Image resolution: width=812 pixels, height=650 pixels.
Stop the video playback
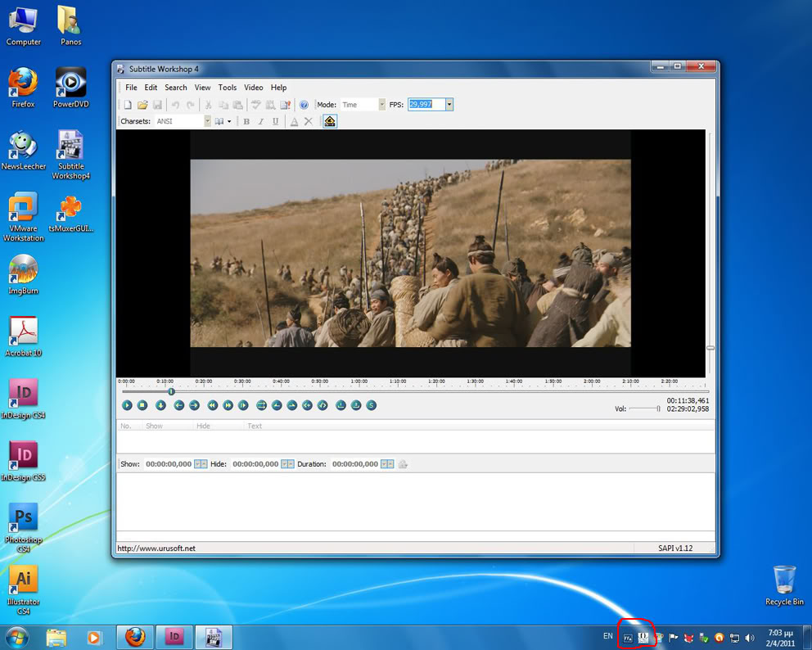pos(142,405)
